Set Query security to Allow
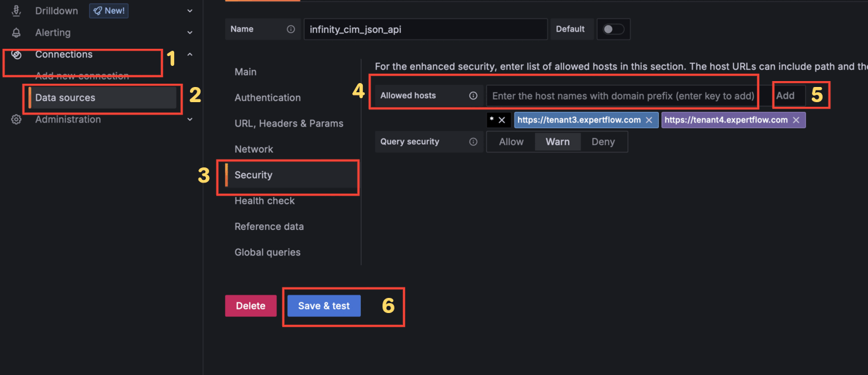The image size is (868, 375). (x=511, y=142)
